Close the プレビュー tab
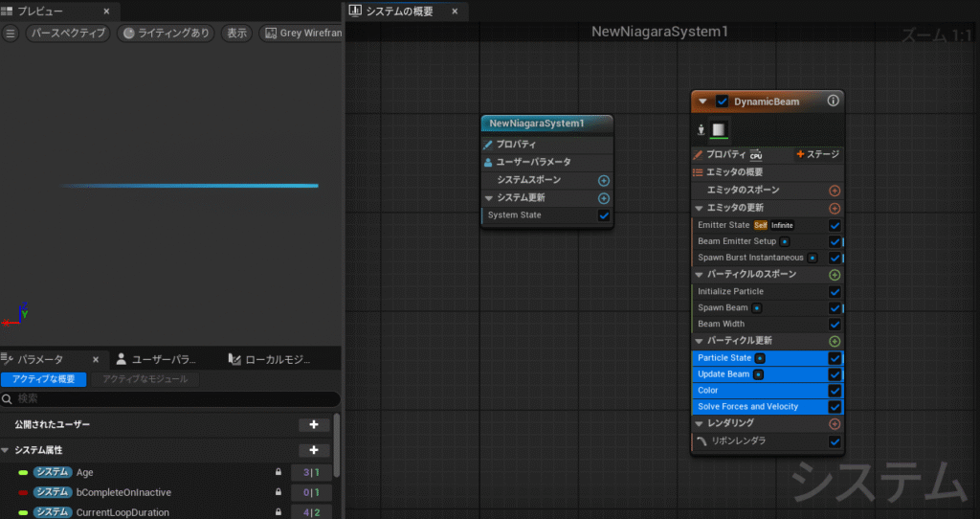The image size is (980, 519). 106,11
